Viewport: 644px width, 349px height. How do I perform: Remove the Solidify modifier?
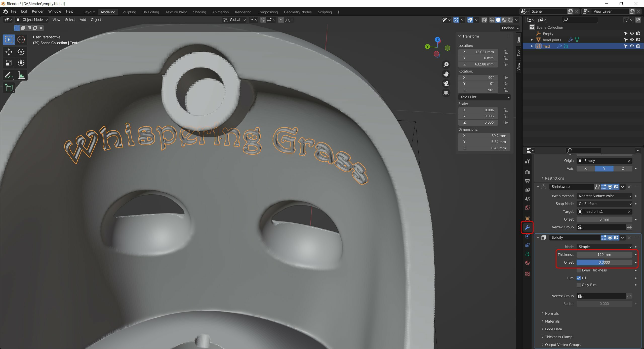pos(629,237)
